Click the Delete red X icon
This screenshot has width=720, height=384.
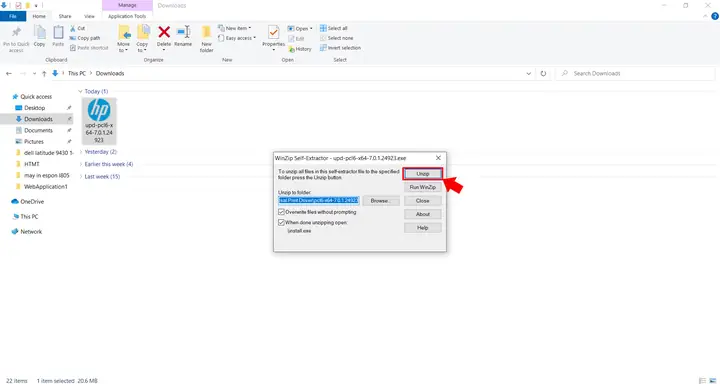coord(164,32)
